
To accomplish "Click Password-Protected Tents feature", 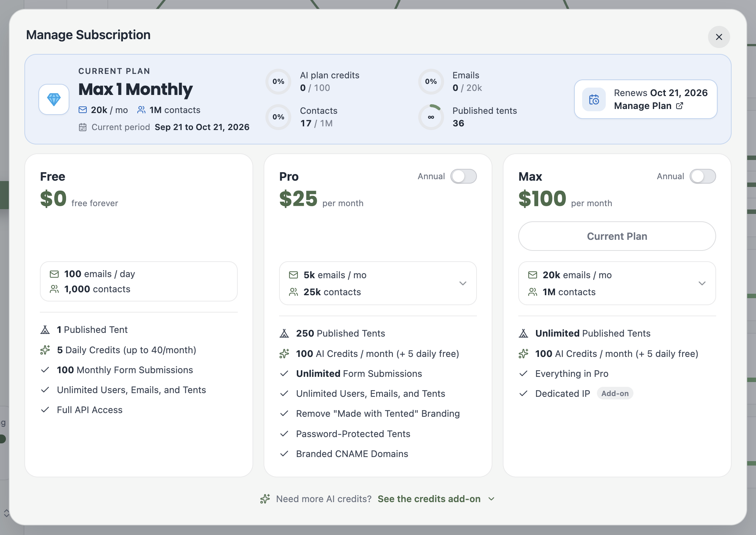I will pyautogui.click(x=345, y=434).
